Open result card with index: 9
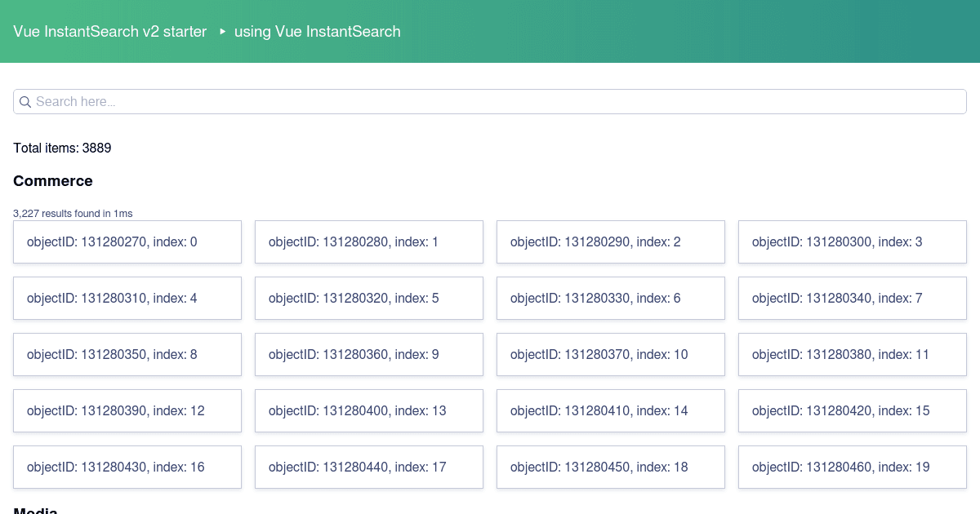 pyautogui.click(x=369, y=354)
